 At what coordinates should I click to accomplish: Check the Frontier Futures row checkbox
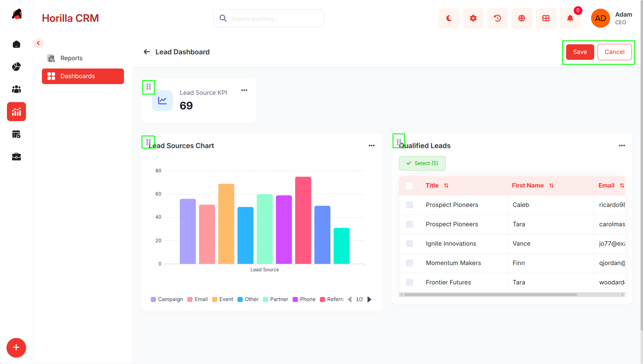[410, 282]
